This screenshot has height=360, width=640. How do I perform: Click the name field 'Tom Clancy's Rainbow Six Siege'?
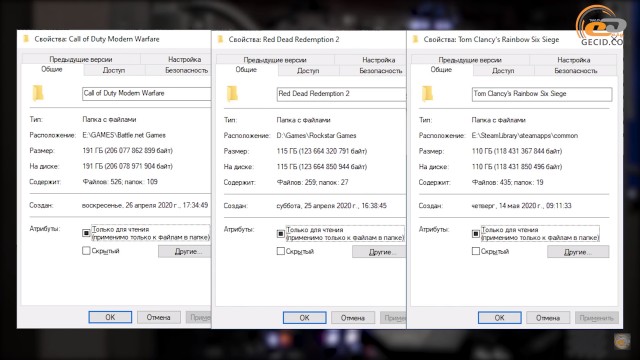(x=542, y=94)
